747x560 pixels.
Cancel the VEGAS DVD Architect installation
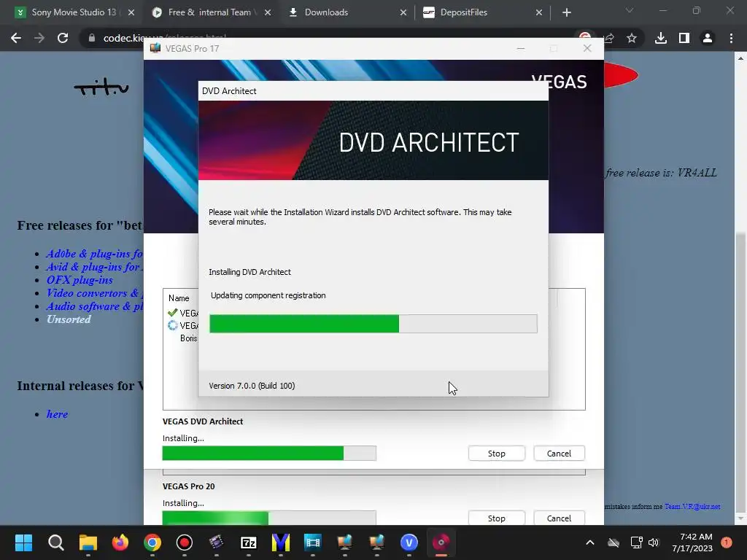(x=559, y=454)
